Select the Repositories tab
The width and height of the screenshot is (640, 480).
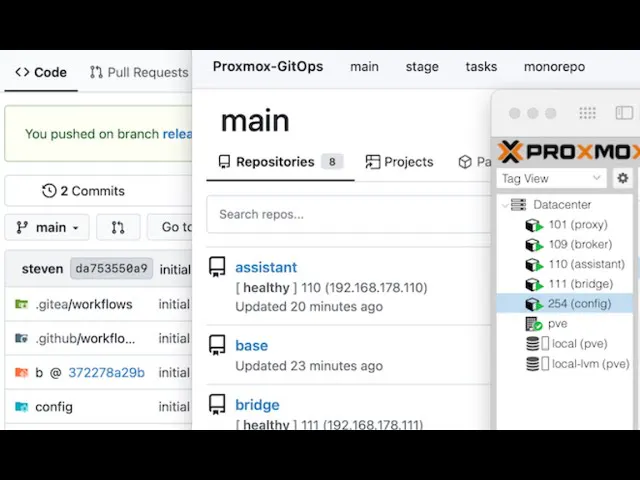coord(280,162)
